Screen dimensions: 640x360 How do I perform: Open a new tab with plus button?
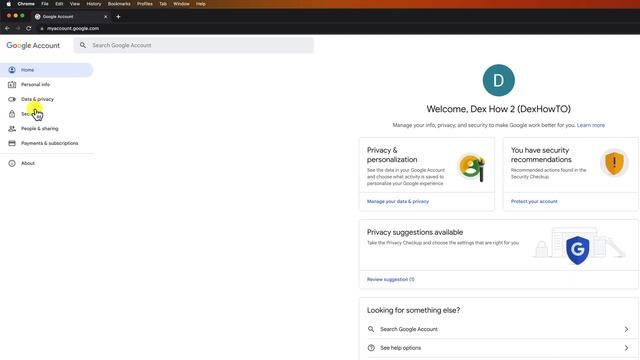118,17
